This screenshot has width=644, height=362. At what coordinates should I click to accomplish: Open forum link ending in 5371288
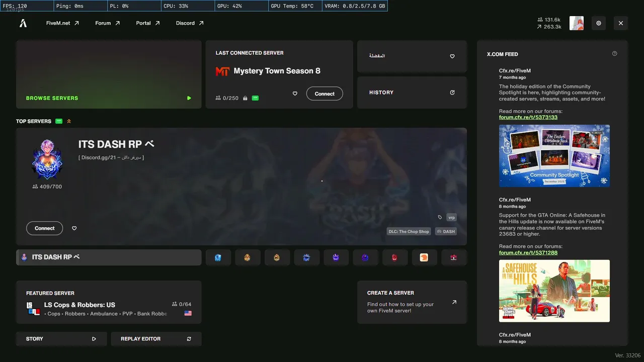coord(528,252)
